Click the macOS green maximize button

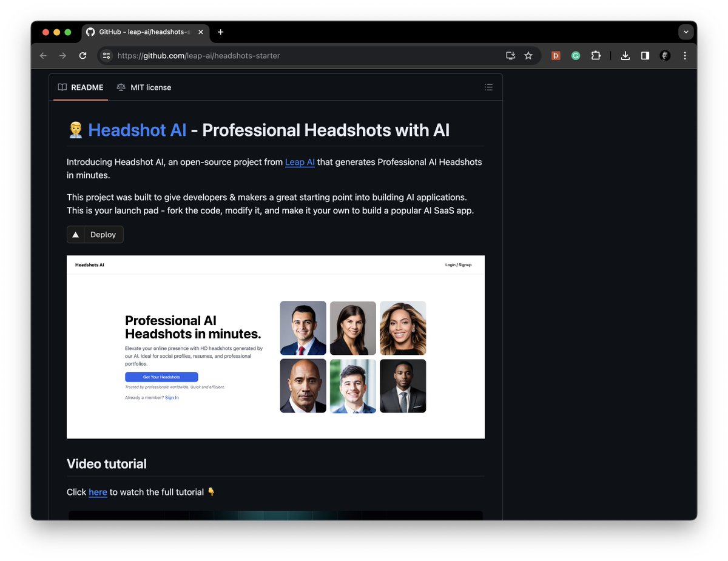68,32
